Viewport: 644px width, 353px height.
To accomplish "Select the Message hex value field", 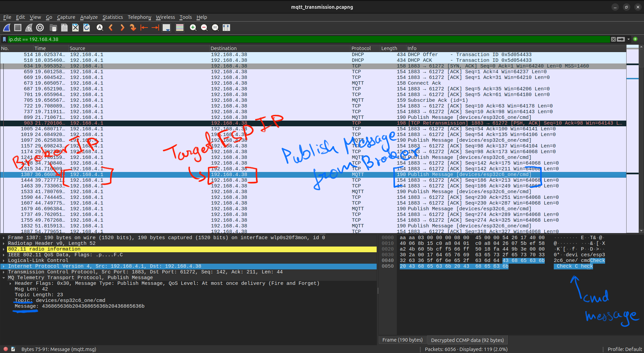I will point(79,306).
